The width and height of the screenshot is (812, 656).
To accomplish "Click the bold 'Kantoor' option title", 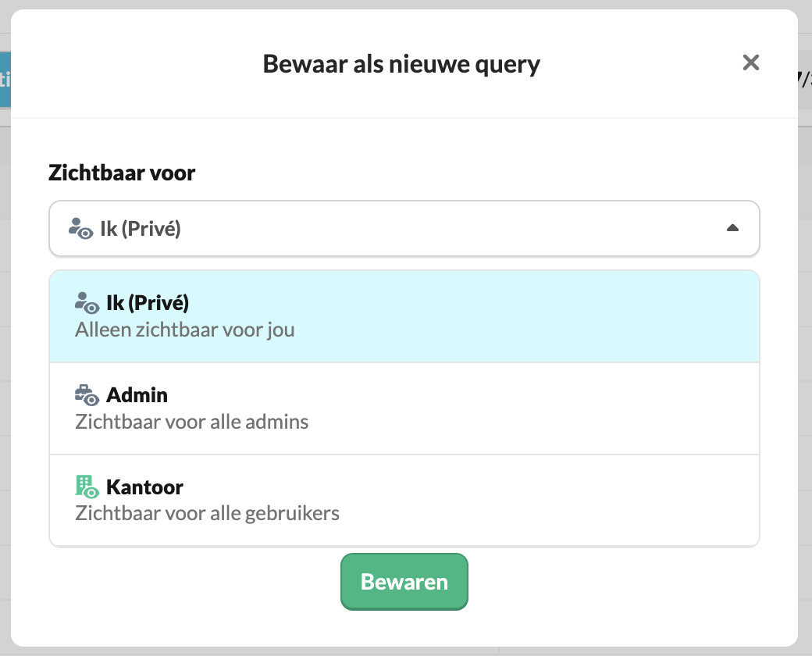I will point(144,487).
